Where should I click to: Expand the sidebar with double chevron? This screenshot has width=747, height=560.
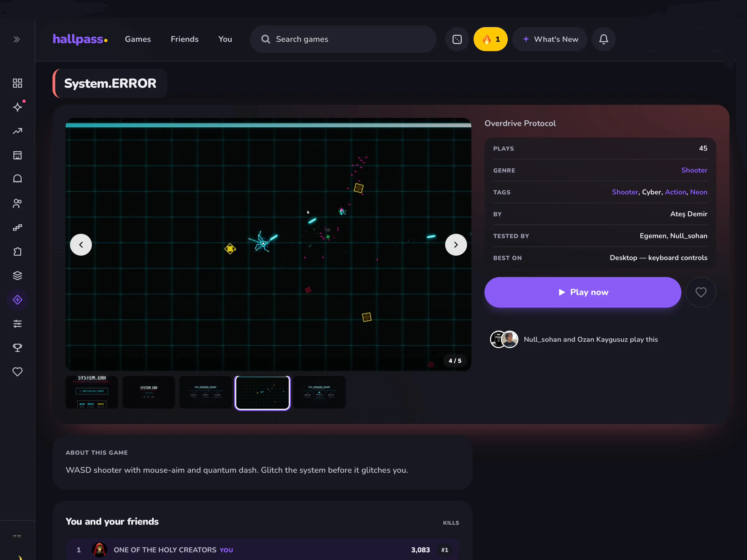click(17, 39)
